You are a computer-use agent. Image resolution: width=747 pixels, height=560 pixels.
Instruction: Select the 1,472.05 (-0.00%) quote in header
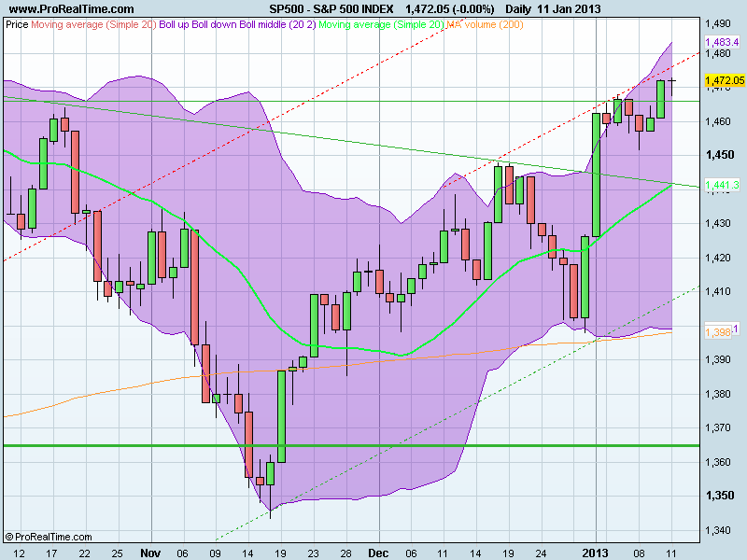click(450, 9)
